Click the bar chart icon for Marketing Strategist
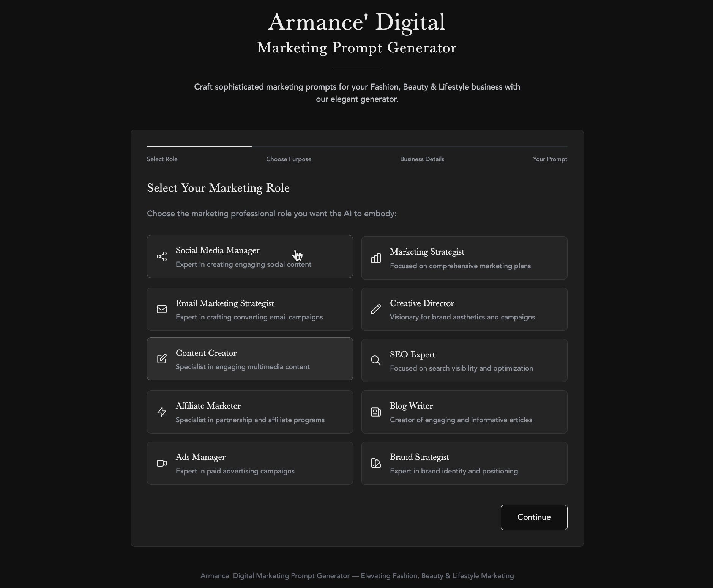This screenshot has width=713, height=588. [x=375, y=258]
